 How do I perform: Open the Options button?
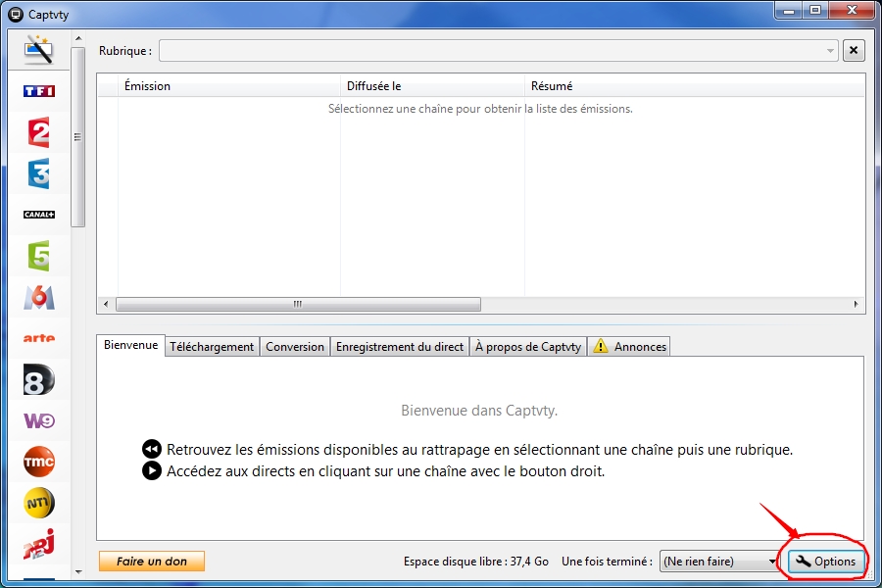click(x=826, y=561)
